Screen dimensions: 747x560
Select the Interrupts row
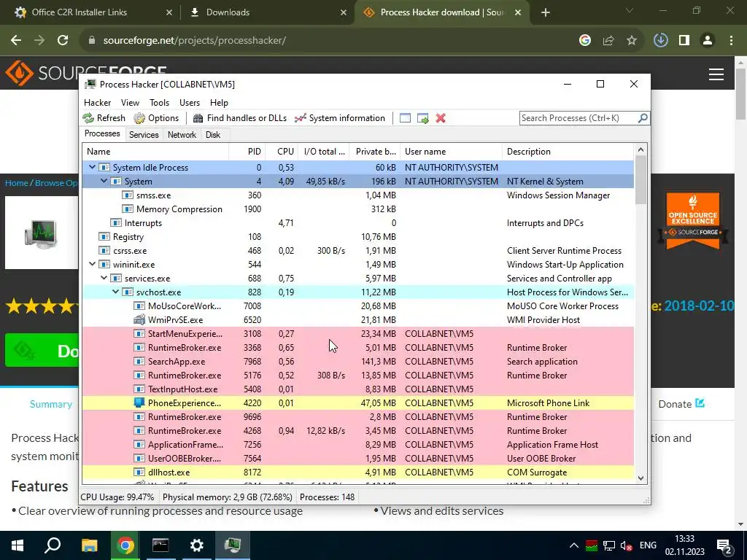click(x=358, y=223)
